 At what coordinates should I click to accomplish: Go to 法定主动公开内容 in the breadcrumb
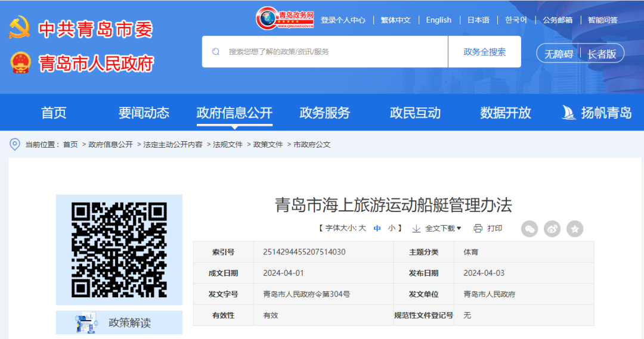click(x=173, y=144)
